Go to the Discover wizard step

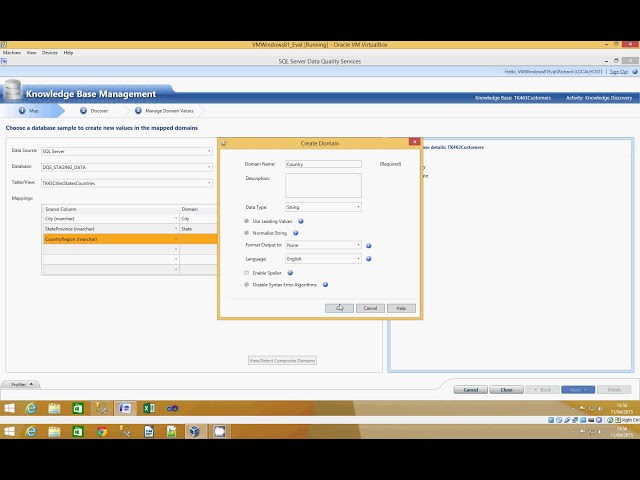click(94, 111)
